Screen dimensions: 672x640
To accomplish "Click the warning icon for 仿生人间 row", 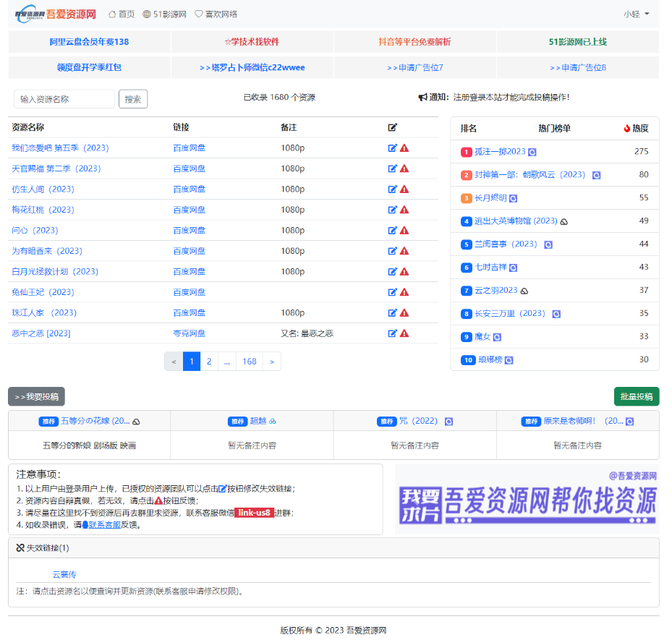I will (404, 189).
